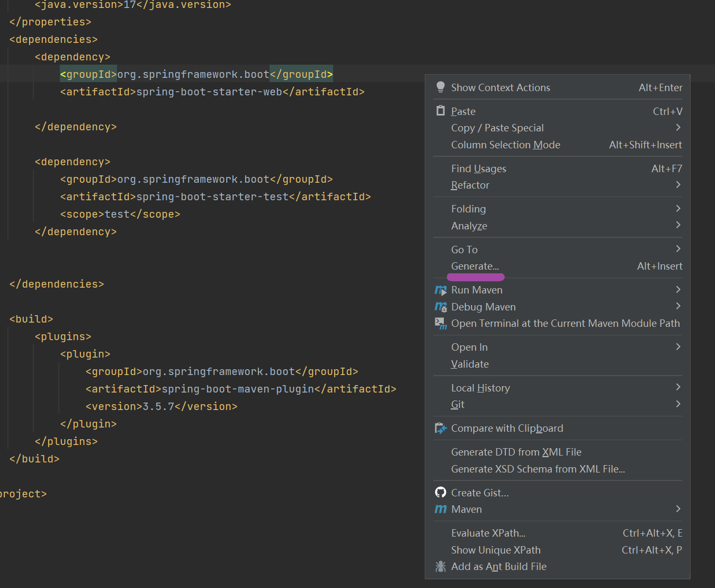Place cursor in spring-boot-starter-web artifactId line

click(x=212, y=92)
